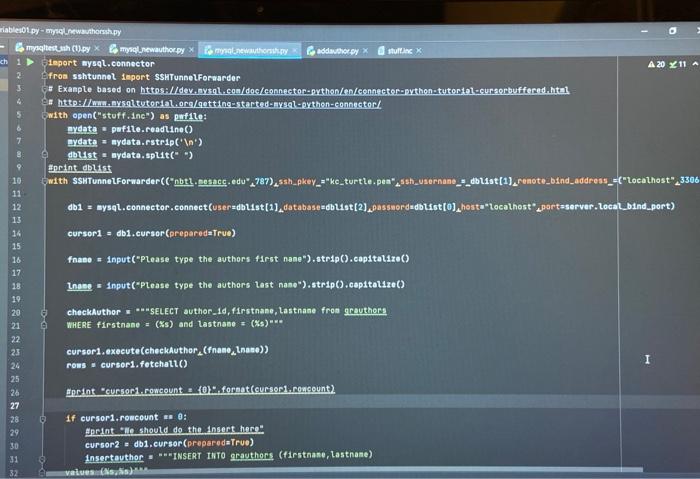Close the mysql_newauthor.py tab
Viewport: 700px width, 479px height.
(x=192, y=50)
